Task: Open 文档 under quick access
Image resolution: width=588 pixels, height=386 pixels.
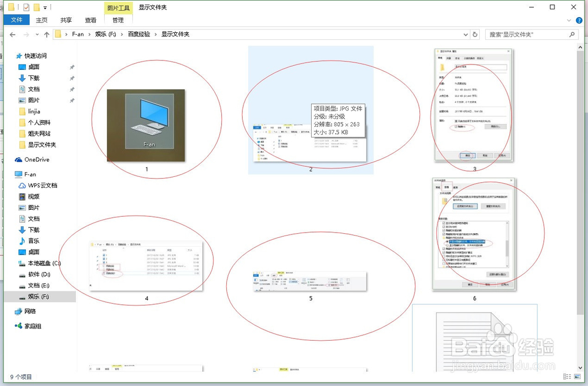Action: click(x=34, y=89)
